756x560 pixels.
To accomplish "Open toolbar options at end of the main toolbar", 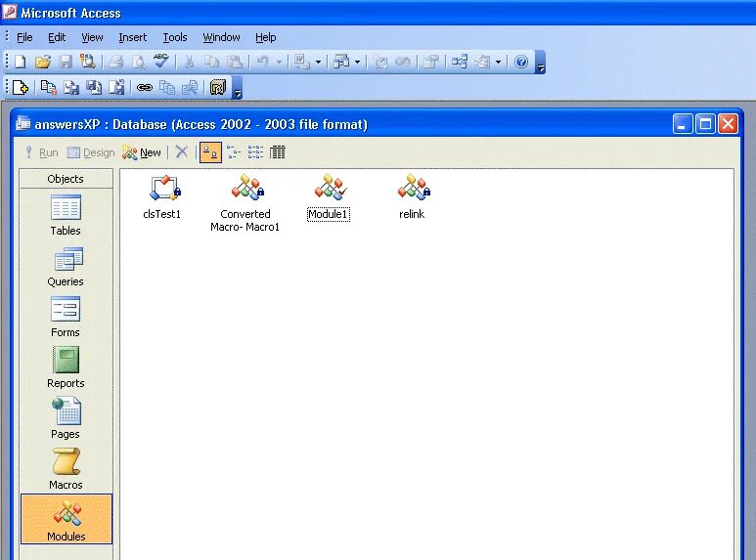I will point(541,62).
